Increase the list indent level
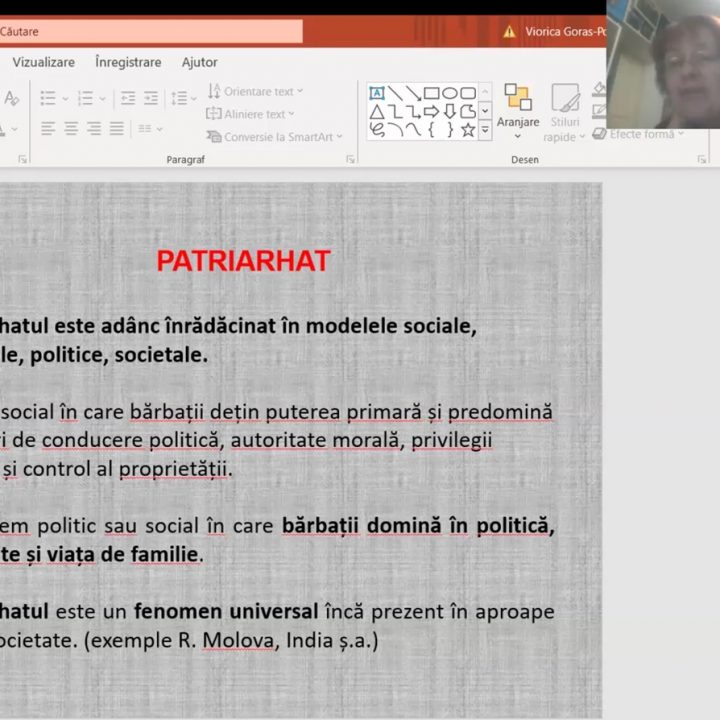 point(150,98)
